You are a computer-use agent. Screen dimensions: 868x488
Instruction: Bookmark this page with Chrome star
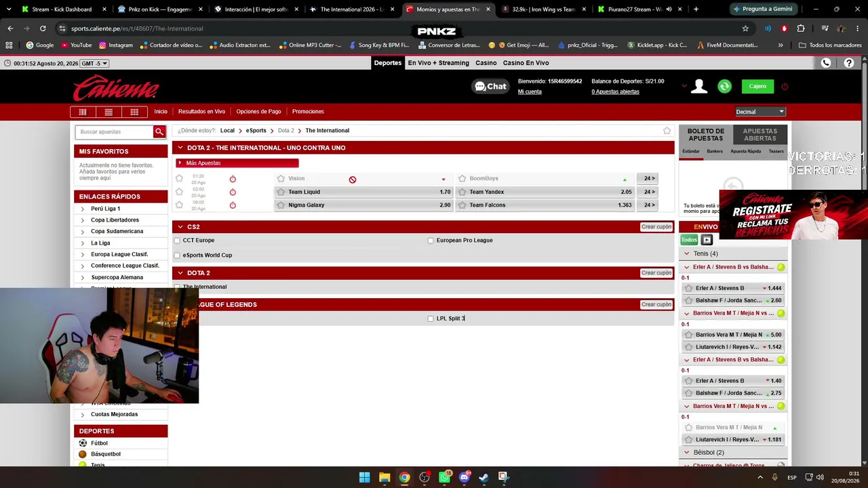point(745,28)
